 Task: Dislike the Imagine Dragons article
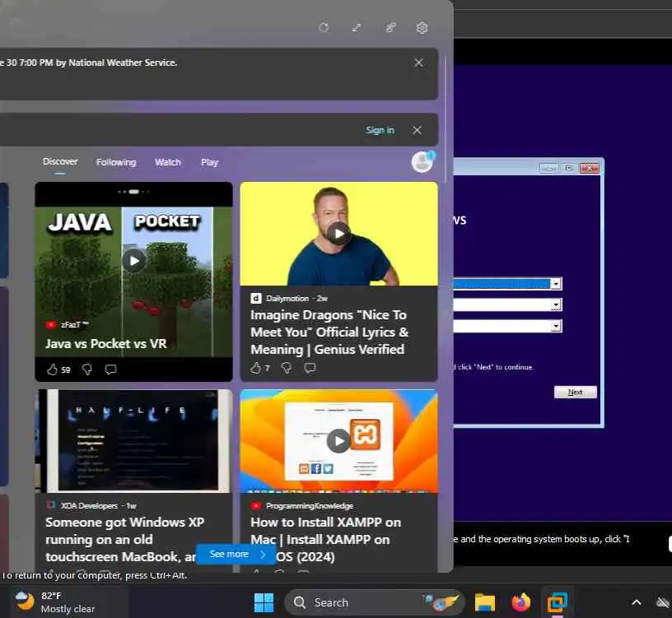[287, 368]
